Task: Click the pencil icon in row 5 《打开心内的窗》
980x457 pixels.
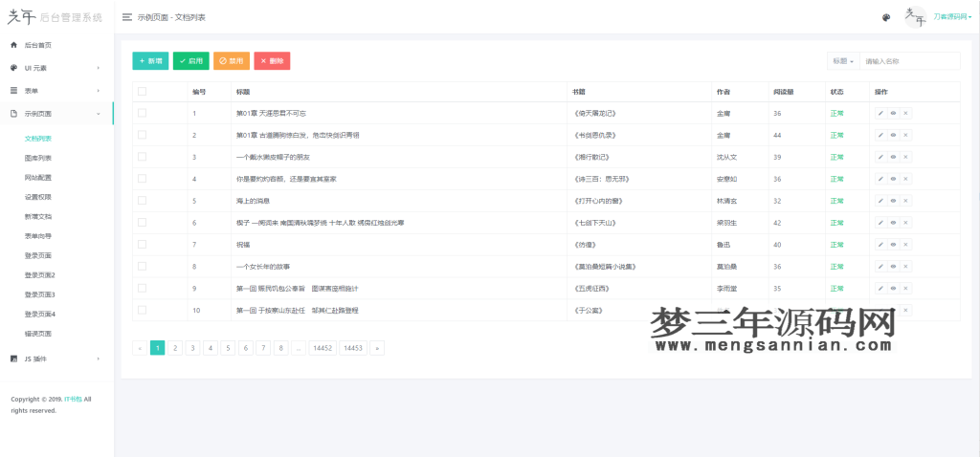Action: point(880,201)
